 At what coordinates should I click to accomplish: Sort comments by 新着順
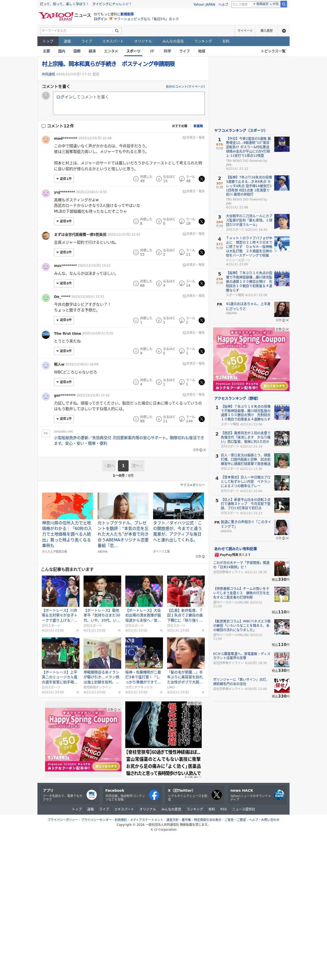coord(198,126)
